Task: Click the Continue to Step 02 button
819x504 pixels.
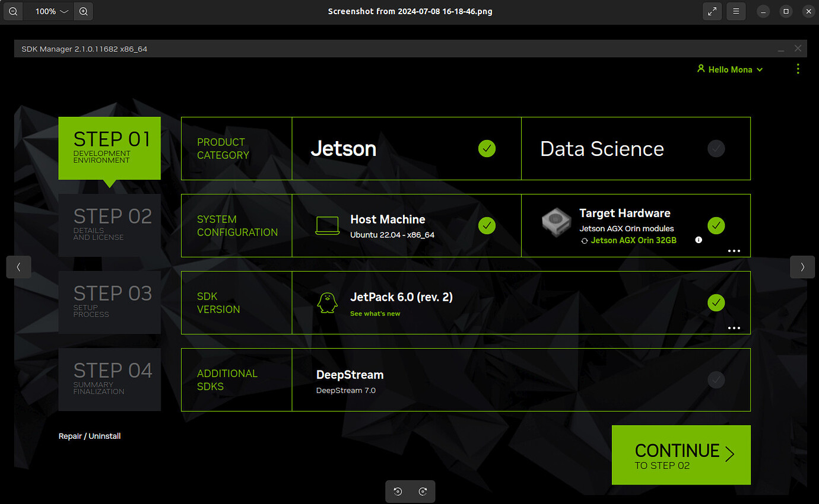Action: [681, 455]
